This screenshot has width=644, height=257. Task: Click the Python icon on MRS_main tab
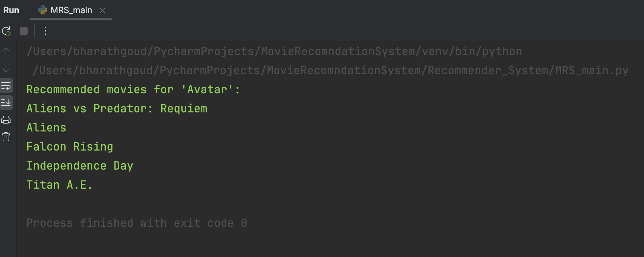coord(43,10)
